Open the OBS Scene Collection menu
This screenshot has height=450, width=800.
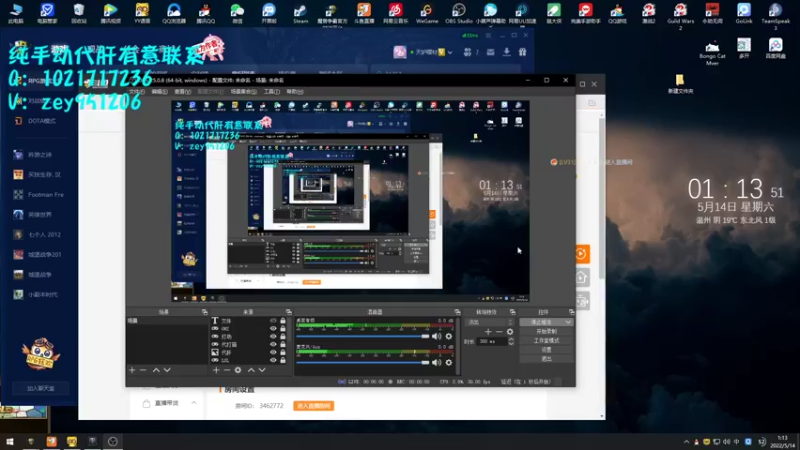click(x=243, y=92)
